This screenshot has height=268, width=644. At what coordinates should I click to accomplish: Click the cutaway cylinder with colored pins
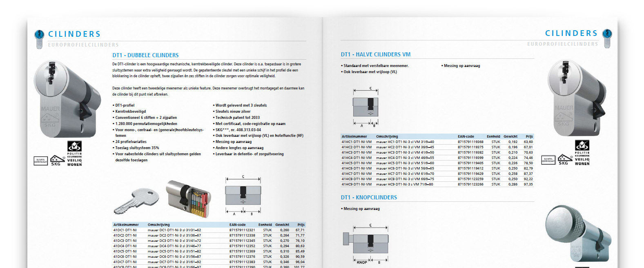click(x=189, y=198)
